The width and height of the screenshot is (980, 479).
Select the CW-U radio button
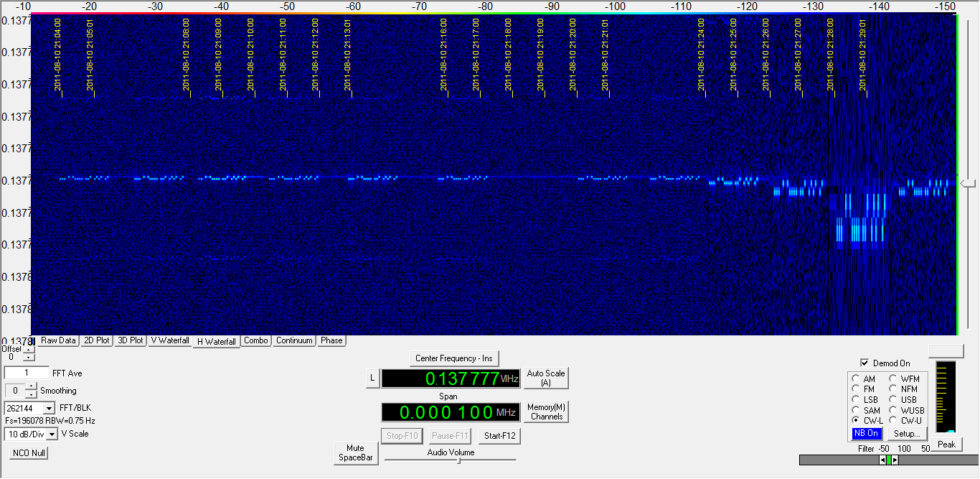tap(905, 420)
